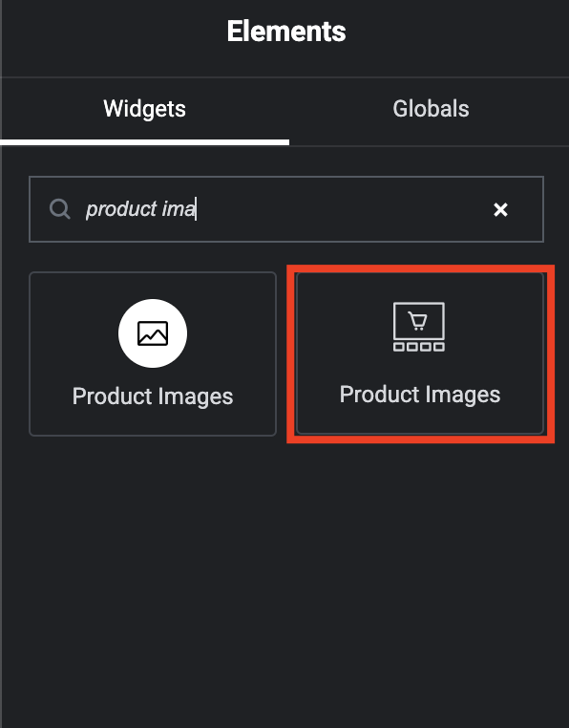Click the mountain landscape image icon
Viewport: 569px width, 728px height.
pos(153,333)
